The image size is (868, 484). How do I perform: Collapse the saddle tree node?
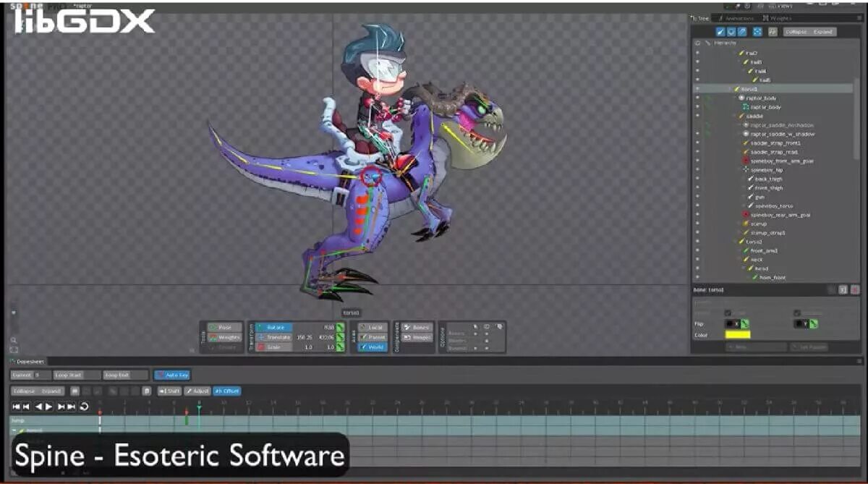[734, 116]
